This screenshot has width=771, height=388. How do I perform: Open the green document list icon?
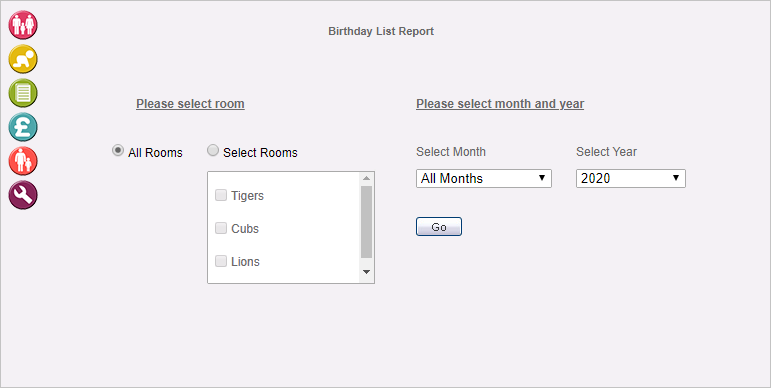(x=23, y=93)
